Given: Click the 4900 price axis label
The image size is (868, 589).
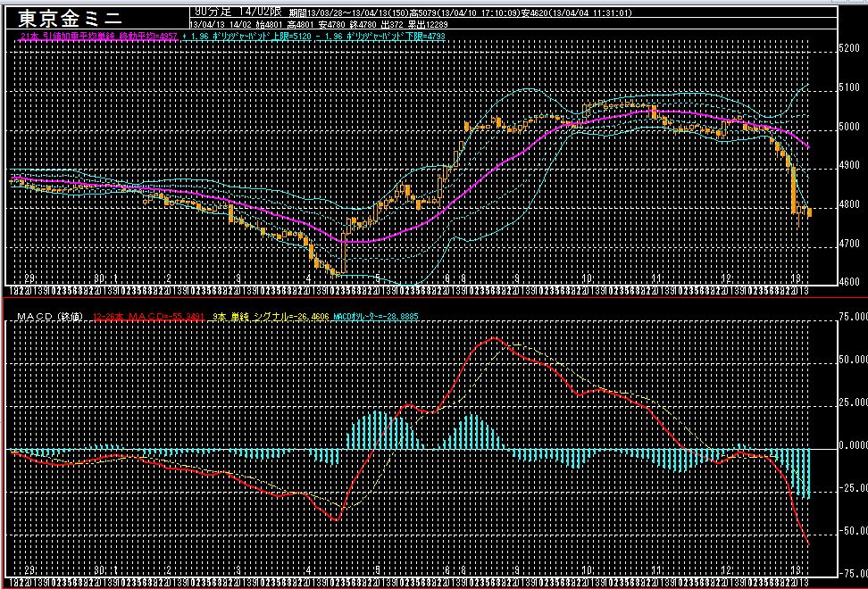Looking at the screenshot, I should click(849, 165).
